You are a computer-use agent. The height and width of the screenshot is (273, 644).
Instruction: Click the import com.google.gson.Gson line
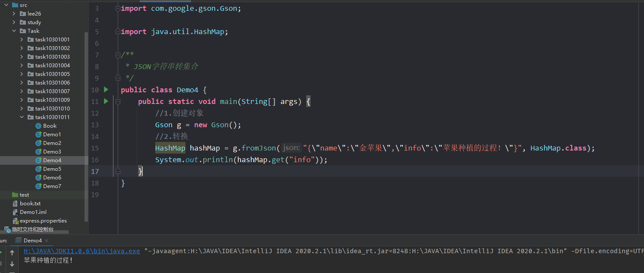pos(181,8)
